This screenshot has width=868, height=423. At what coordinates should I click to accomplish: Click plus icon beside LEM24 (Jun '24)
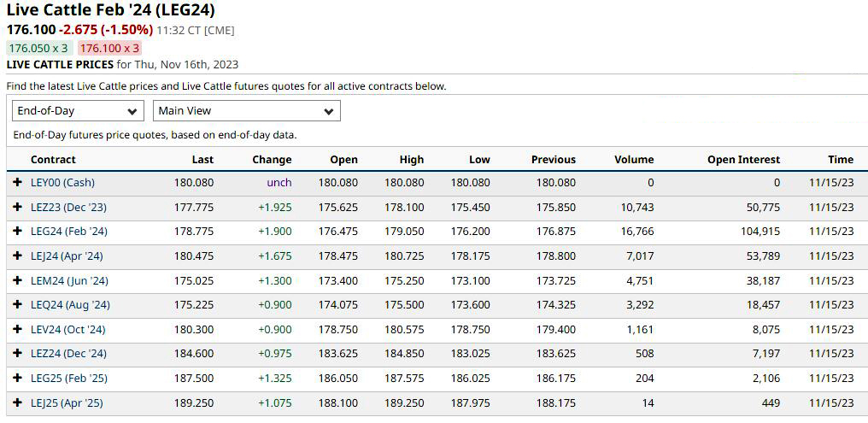pos(17,281)
